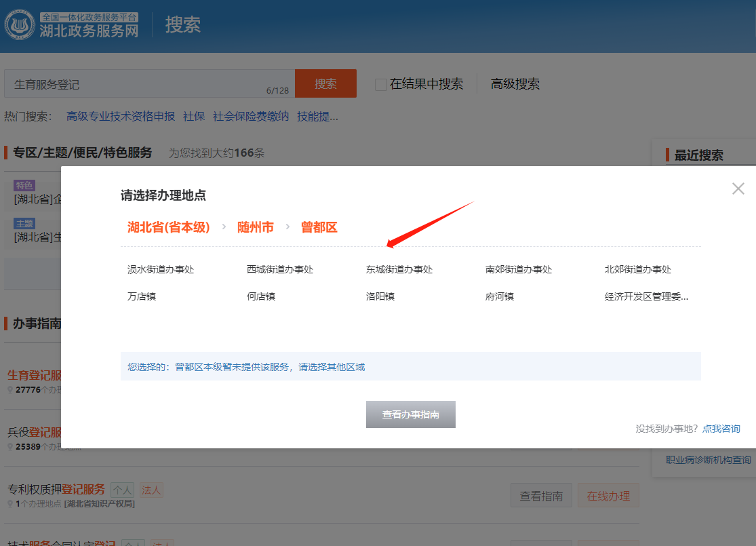Screen dimensions: 756x546
Task: Select 万店镇 from the town list
Action: pyautogui.click(x=142, y=296)
